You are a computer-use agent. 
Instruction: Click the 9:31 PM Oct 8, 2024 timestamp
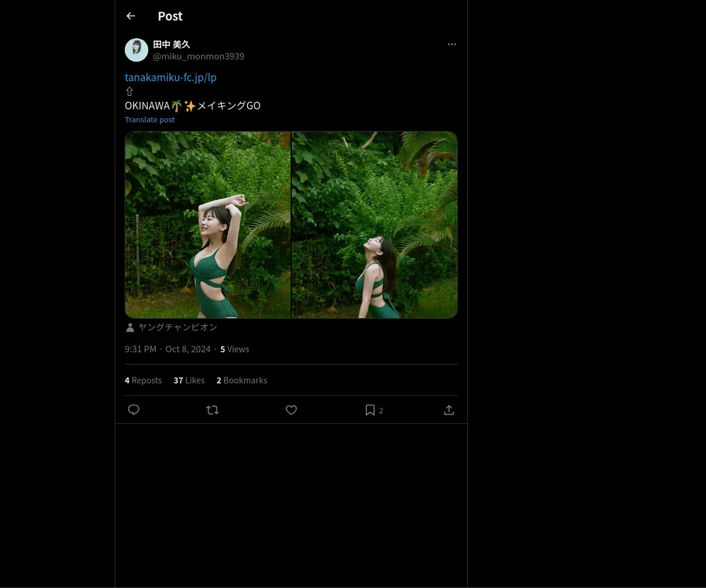point(168,349)
